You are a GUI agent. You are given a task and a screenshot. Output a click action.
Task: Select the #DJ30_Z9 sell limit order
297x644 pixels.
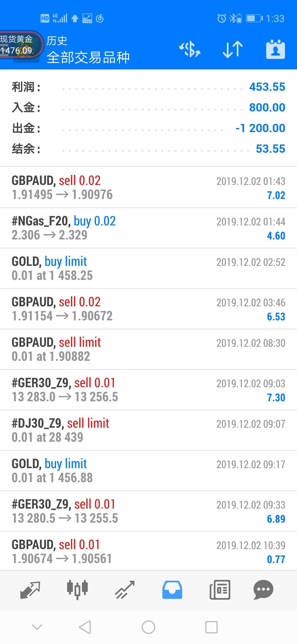tap(148, 430)
